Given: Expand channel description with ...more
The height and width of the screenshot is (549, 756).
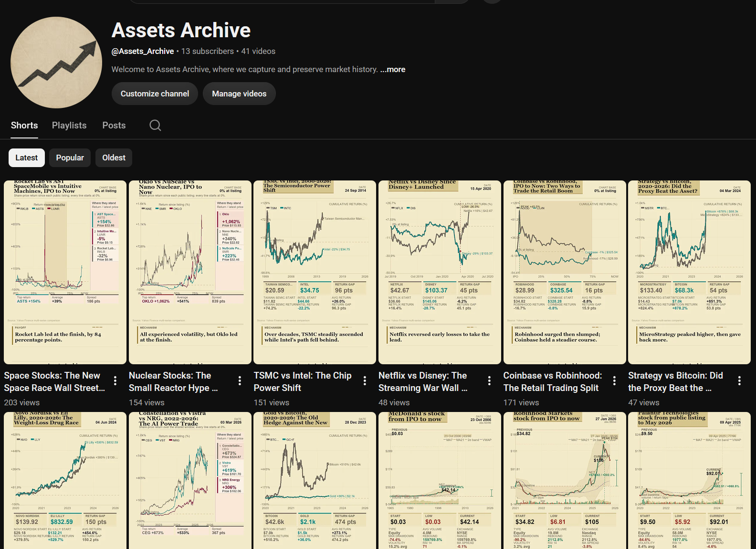Looking at the screenshot, I should coord(393,69).
